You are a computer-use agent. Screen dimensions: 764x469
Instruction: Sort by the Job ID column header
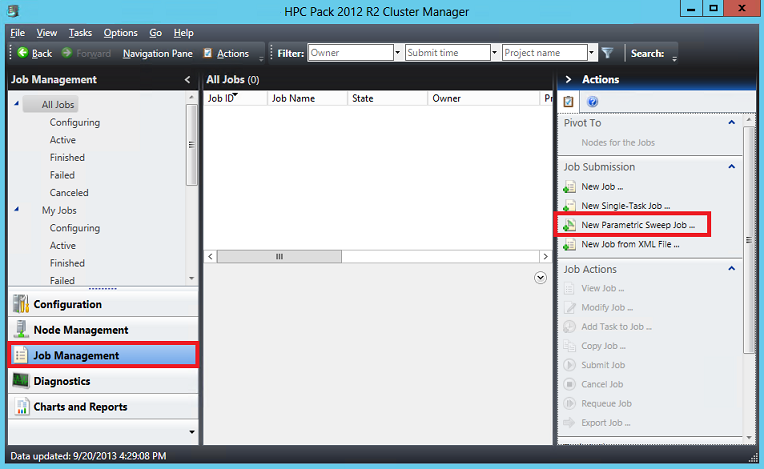pyautogui.click(x=235, y=98)
